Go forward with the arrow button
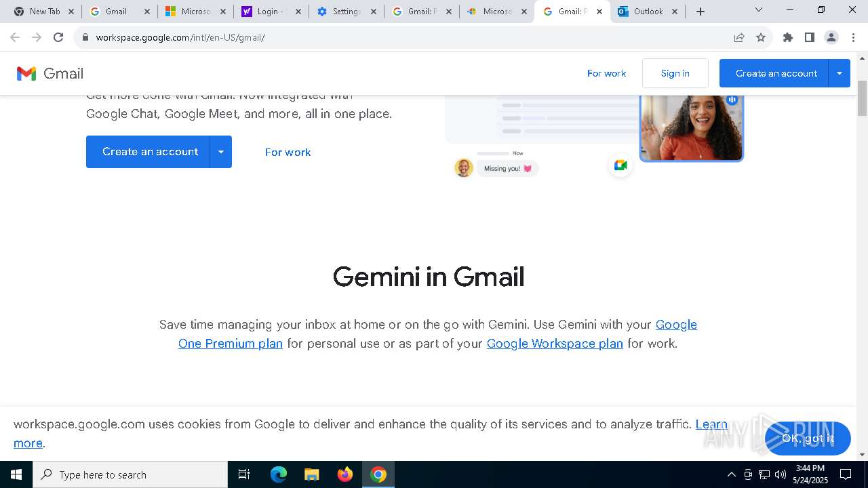 click(x=37, y=37)
